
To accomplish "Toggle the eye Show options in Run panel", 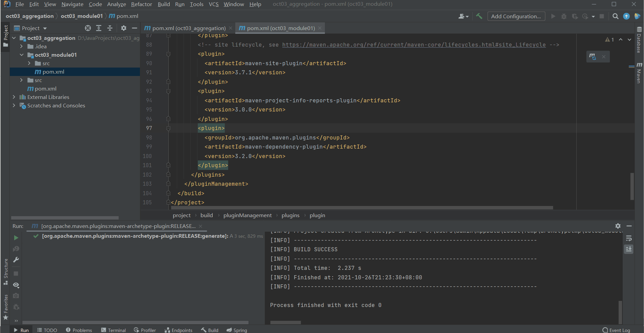I will (x=16, y=285).
